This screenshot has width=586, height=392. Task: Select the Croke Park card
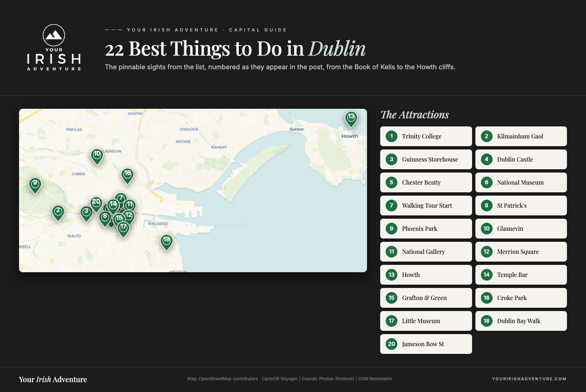coord(521,298)
